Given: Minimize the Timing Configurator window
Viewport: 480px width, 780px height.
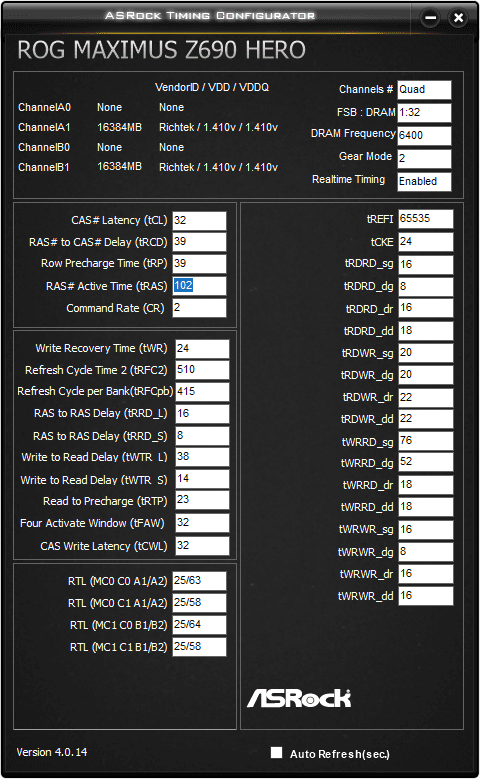Looking at the screenshot, I should (430, 18).
